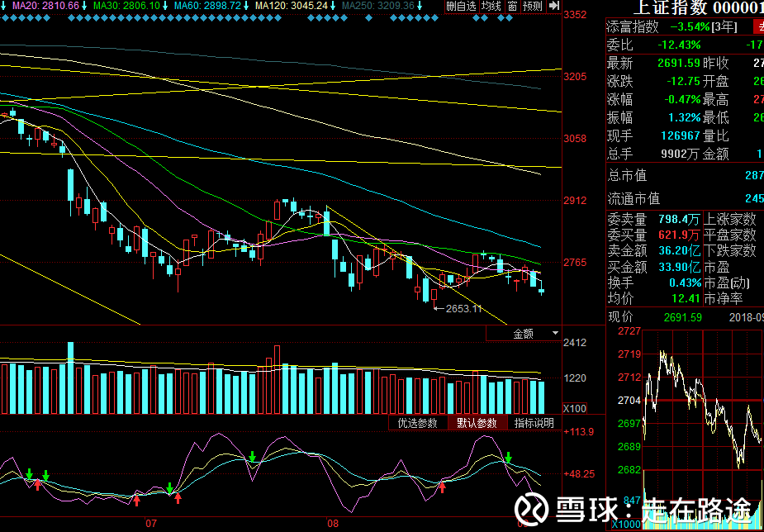This screenshot has height=532, width=764.
Task: Click the down arrow beside MA20
Action: (x=85, y=6)
